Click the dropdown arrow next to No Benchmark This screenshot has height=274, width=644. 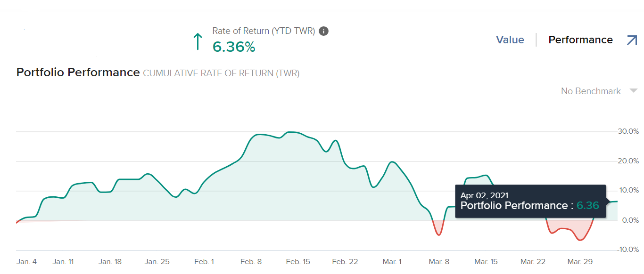tap(633, 91)
